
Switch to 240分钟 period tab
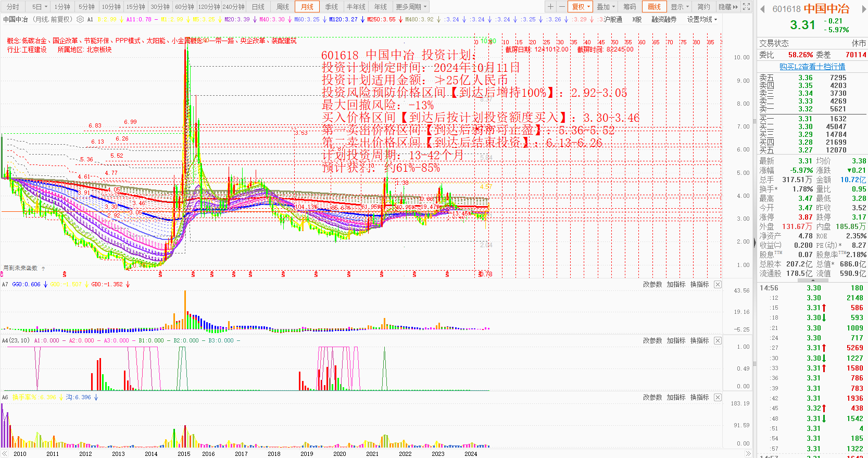tap(234, 7)
